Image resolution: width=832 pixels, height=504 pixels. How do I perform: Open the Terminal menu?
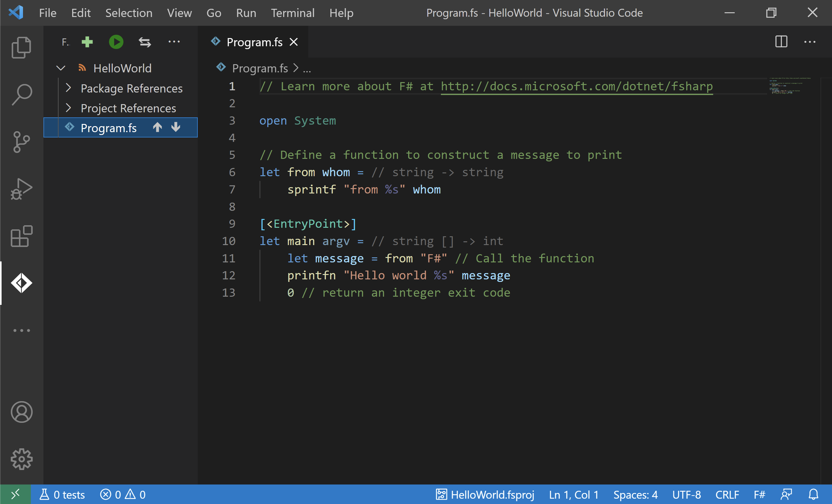(x=293, y=13)
